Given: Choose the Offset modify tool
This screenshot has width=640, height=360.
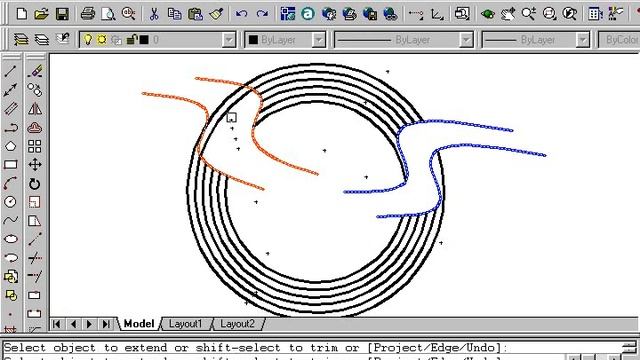Looking at the screenshot, I should pyautogui.click(x=35, y=128).
